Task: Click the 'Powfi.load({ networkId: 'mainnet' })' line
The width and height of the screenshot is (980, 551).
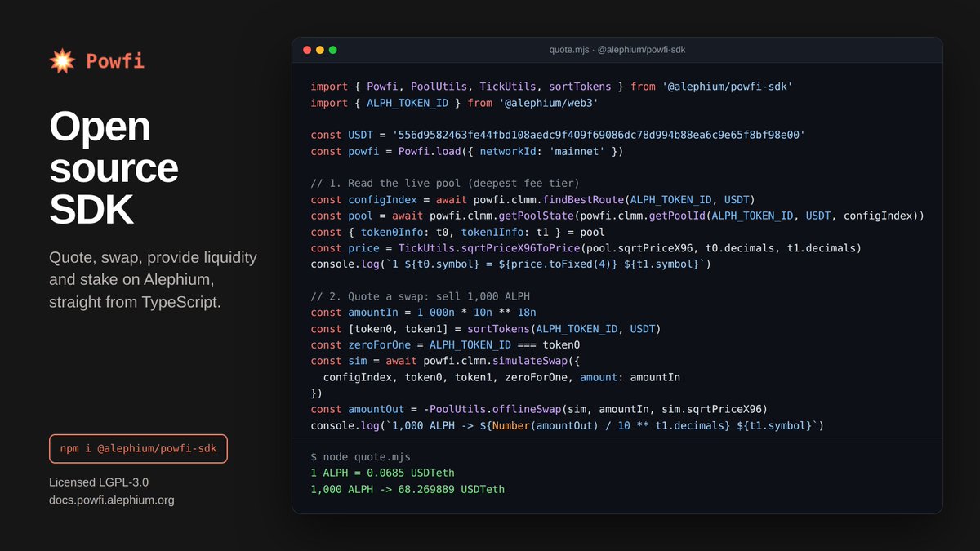Action: point(467,151)
